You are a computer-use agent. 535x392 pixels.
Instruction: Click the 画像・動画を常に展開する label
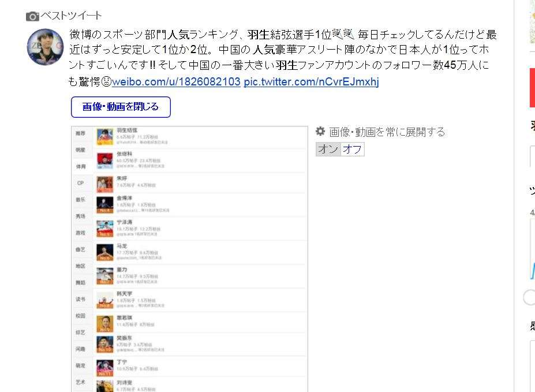point(387,132)
